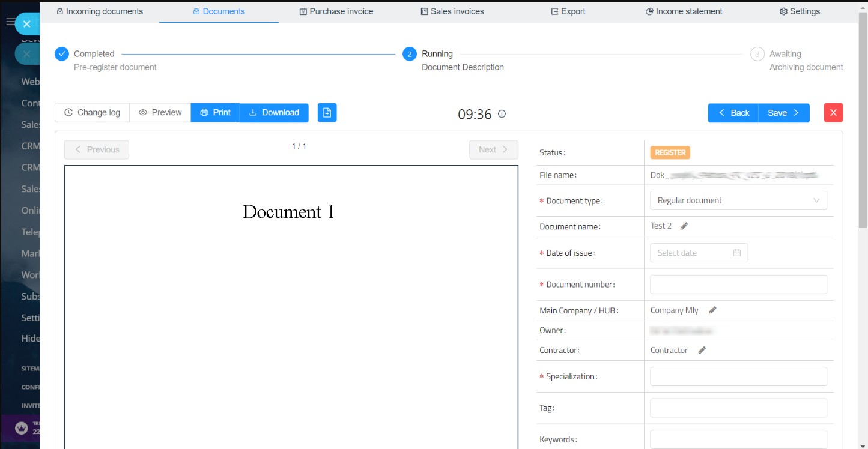Edit Contractor using the pencil icon
Image resolution: width=868 pixels, height=449 pixels.
(x=702, y=351)
